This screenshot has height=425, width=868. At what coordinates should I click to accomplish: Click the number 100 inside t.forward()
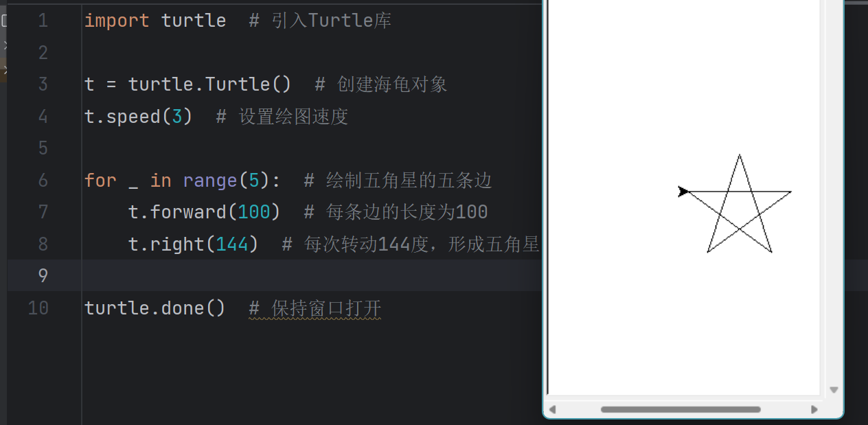pyautogui.click(x=253, y=212)
